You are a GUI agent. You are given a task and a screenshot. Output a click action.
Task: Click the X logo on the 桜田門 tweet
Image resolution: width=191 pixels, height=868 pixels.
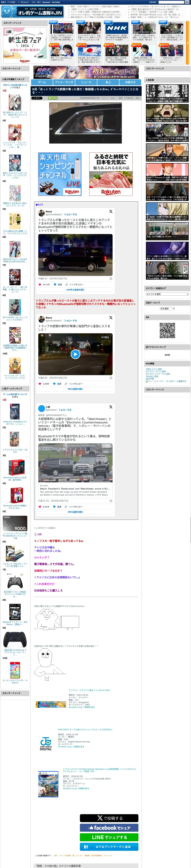111,318
